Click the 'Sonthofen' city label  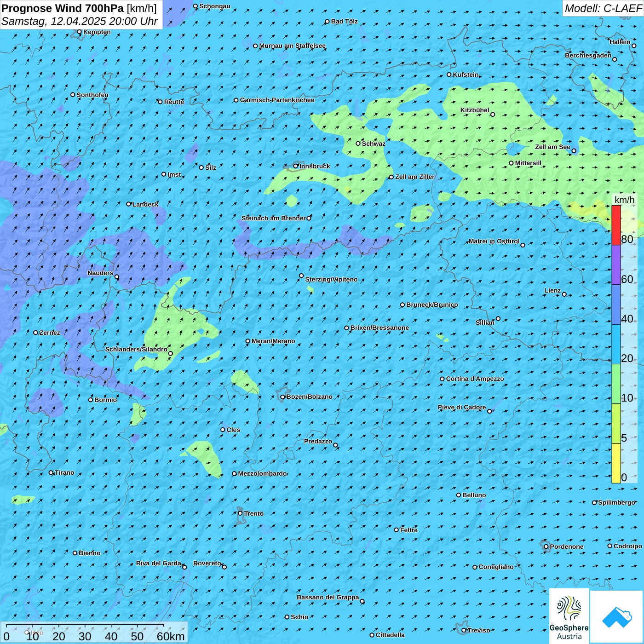pyautogui.click(x=92, y=95)
